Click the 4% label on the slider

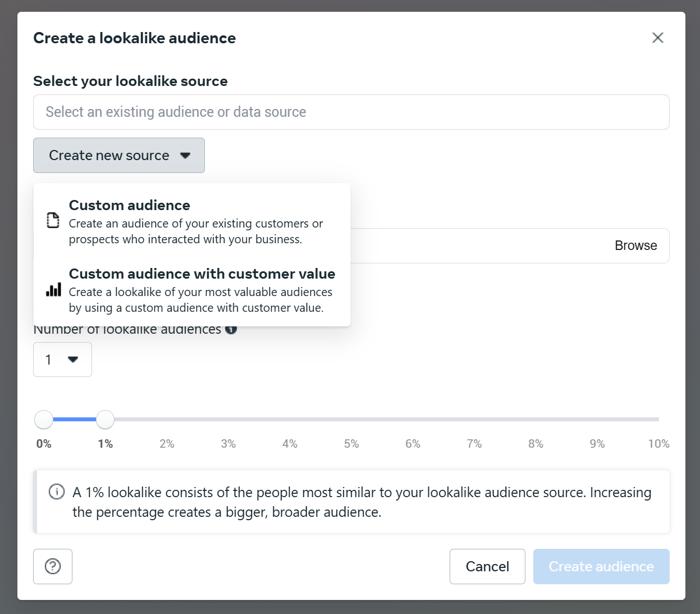(x=290, y=444)
